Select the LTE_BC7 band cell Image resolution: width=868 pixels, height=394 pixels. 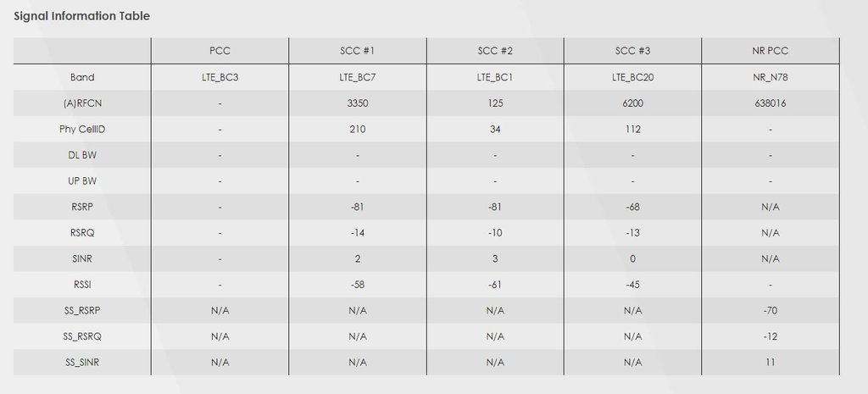click(x=357, y=77)
